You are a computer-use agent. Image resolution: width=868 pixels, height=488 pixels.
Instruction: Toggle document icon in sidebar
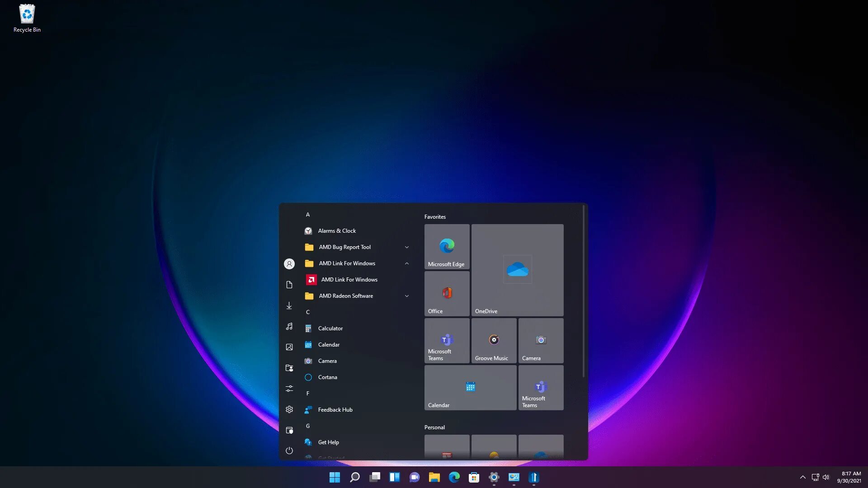point(289,284)
